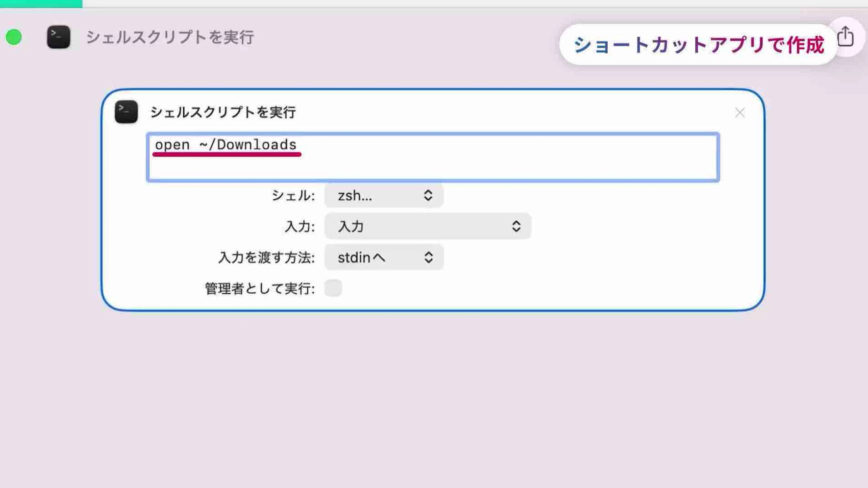This screenshot has width=868, height=488.
Task: Expand the 入力 dropdown
Action: [428, 226]
